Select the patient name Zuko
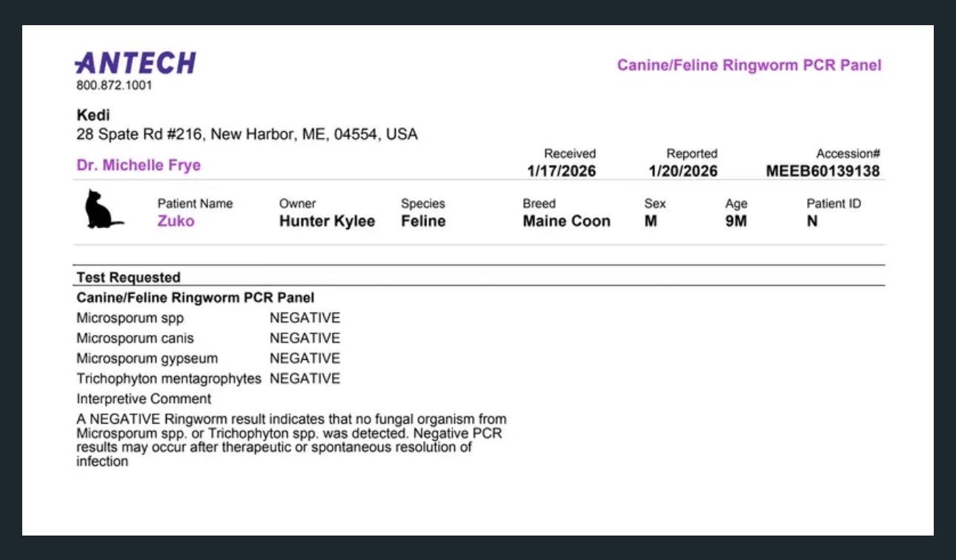The width and height of the screenshot is (956, 560). pyautogui.click(x=176, y=221)
